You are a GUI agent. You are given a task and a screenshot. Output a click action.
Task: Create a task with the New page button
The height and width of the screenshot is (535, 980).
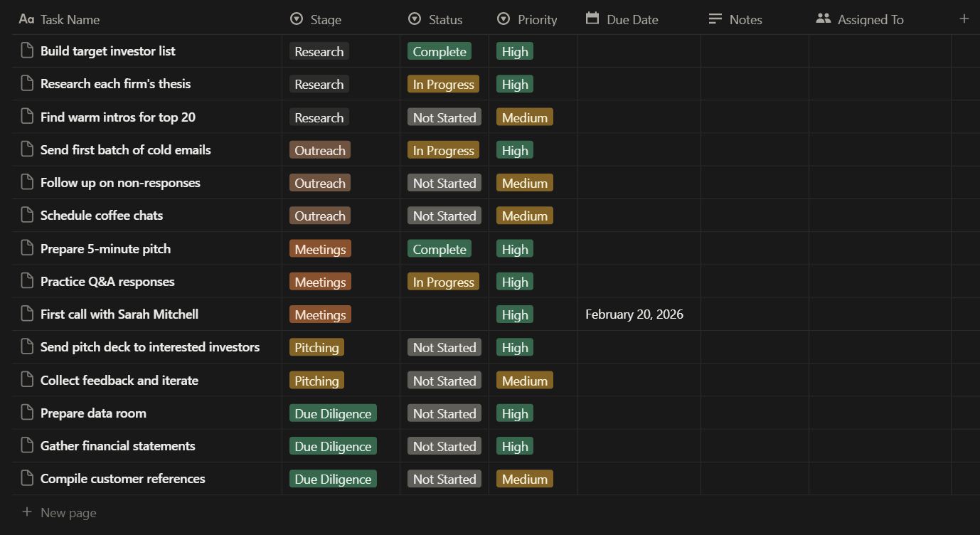68,512
